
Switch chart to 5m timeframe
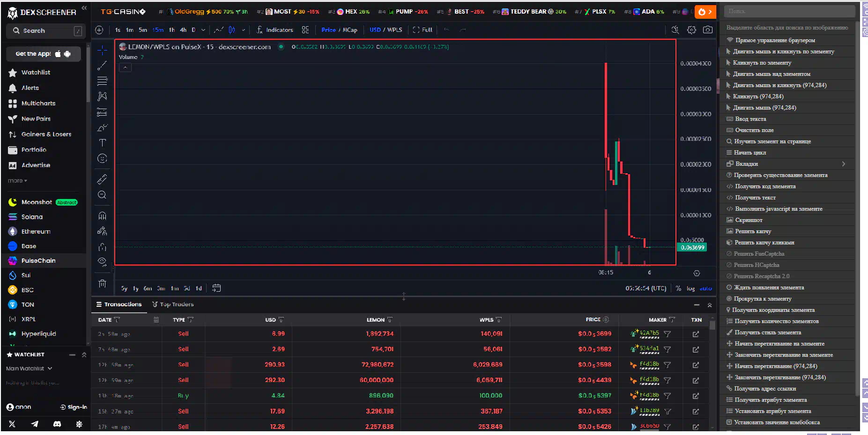point(143,30)
